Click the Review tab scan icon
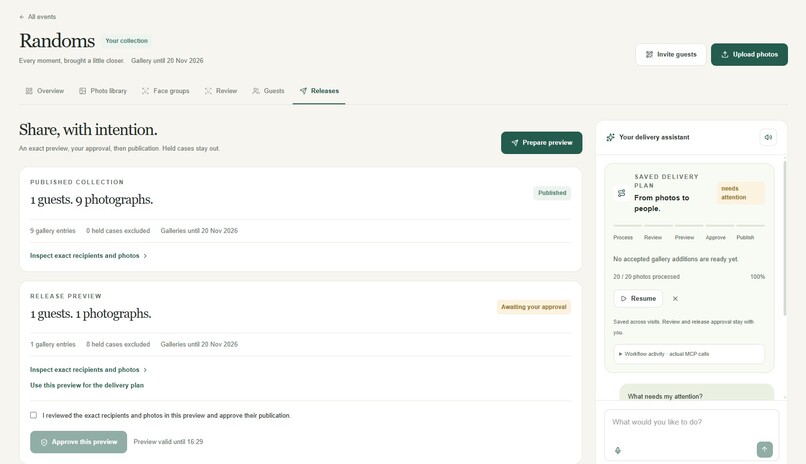Viewport: 806px width, 464px height. [x=208, y=91]
